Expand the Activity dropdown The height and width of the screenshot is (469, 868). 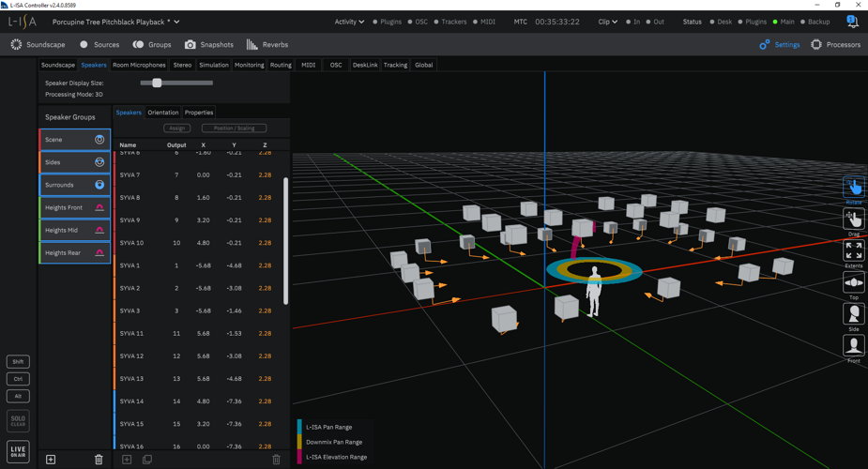pyautogui.click(x=349, y=22)
